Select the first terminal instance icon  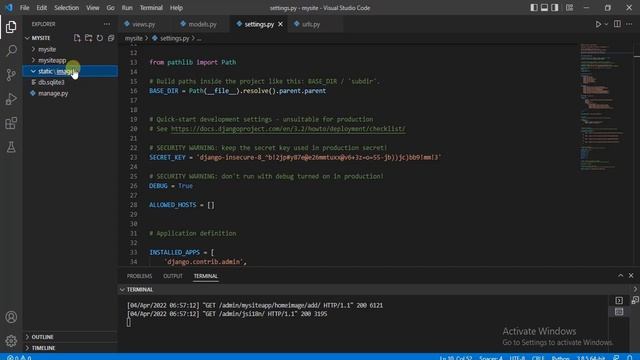pyautogui.click(x=619, y=301)
